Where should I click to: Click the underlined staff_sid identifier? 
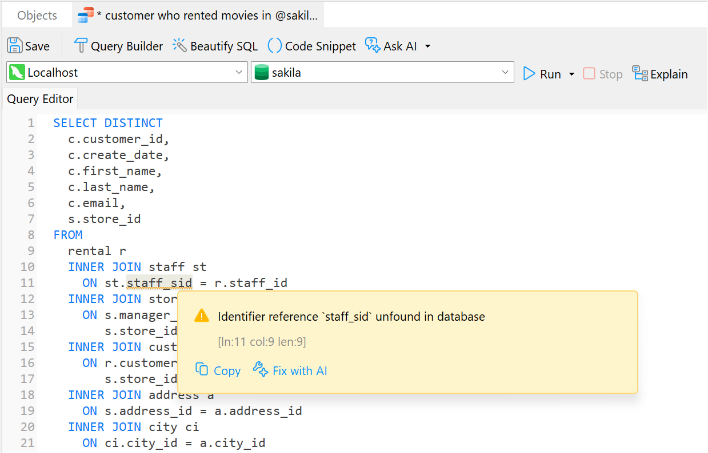click(x=159, y=283)
